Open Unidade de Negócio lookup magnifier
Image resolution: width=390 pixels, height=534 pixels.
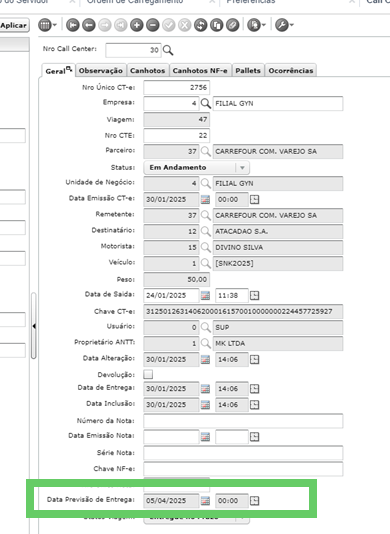[x=205, y=183]
